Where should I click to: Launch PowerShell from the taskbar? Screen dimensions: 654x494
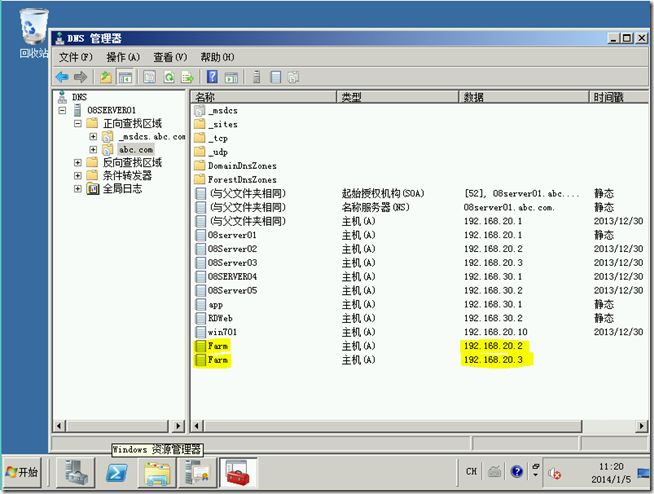[x=116, y=473]
